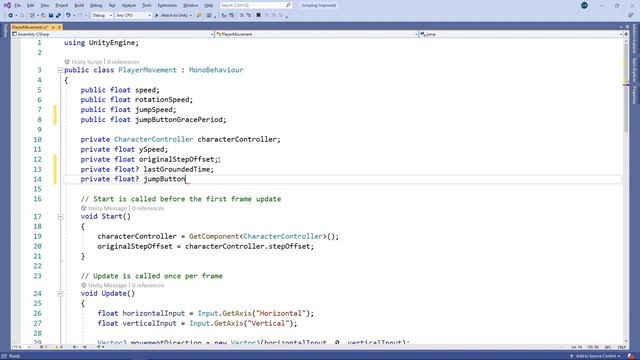Viewport: 640px width, 360px height.
Task: Click the 'GetComponent' call on line 19
Action: (213, 236)
